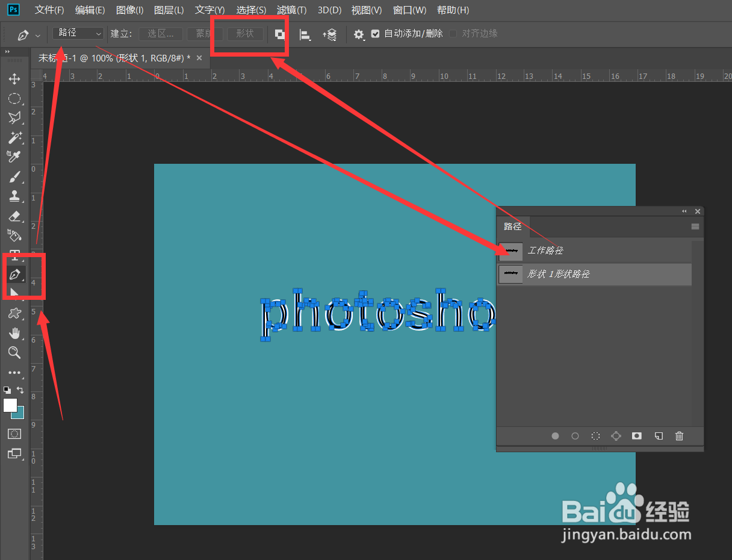The image size is (732, 560).
Task: Create a new path
Action: click(659, 436)
